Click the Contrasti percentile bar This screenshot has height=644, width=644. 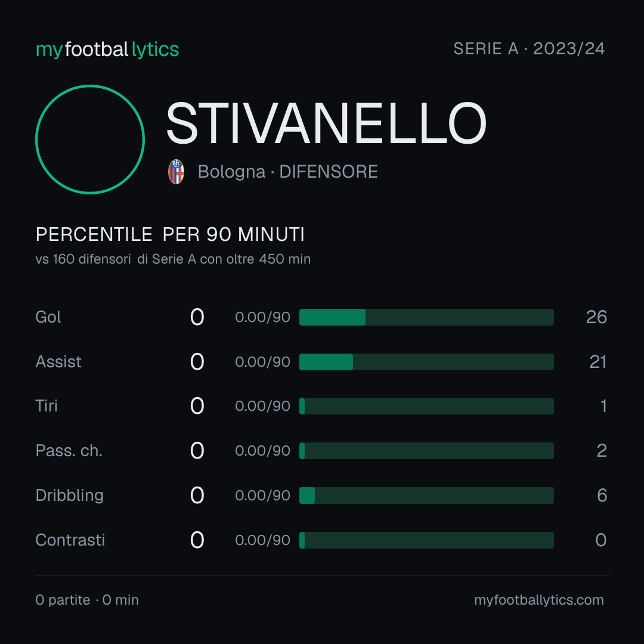[x=426, y=540]
